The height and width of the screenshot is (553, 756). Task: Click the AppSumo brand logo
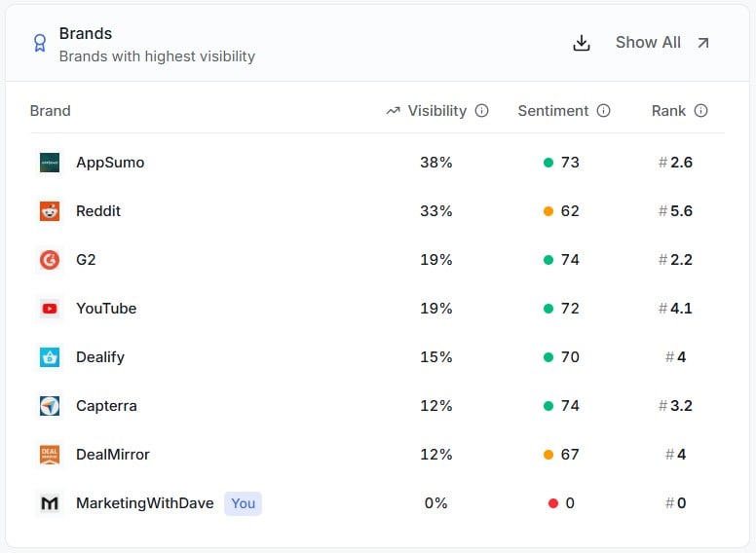[x=50, y=163]
